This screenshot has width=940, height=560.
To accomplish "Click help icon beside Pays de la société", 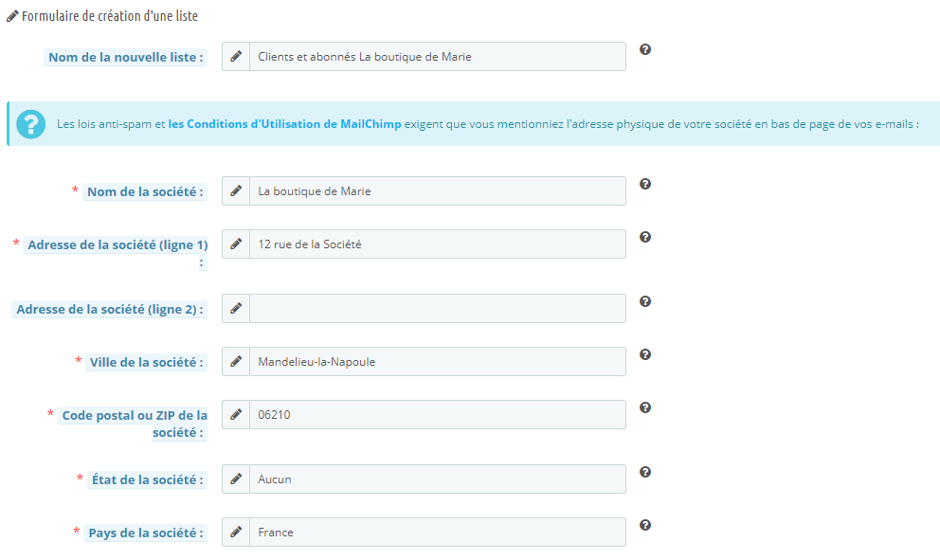I will click(x=645, y=525).
